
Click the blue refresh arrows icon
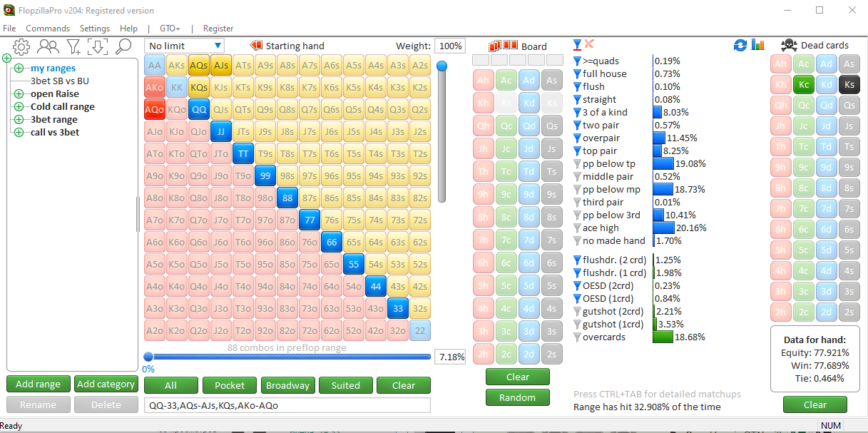point(740,45)
